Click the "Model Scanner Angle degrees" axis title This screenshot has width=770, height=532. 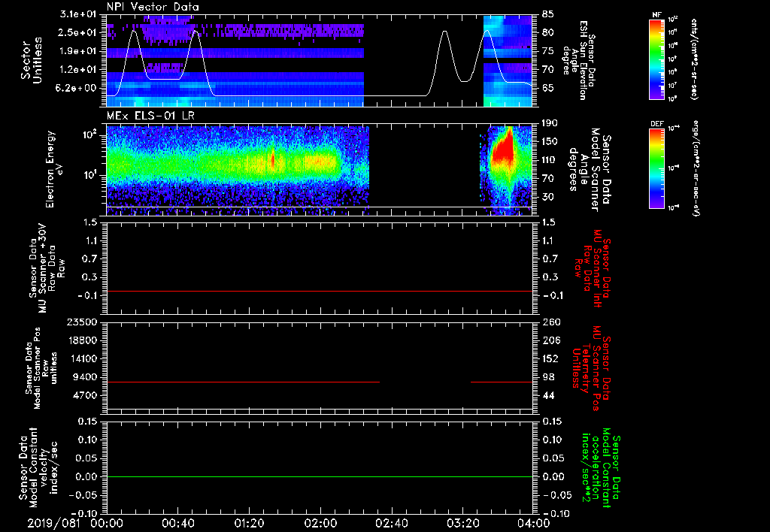tap(590, 170)
